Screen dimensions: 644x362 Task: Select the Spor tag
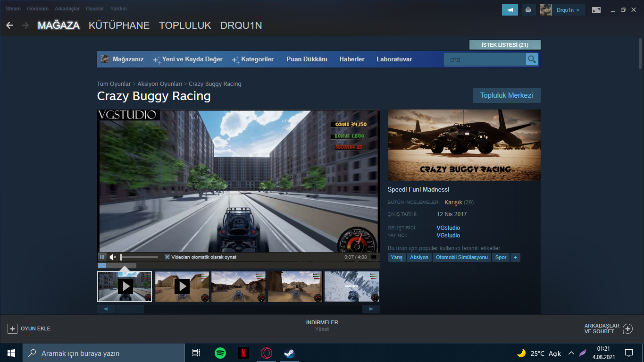[501, 258]
